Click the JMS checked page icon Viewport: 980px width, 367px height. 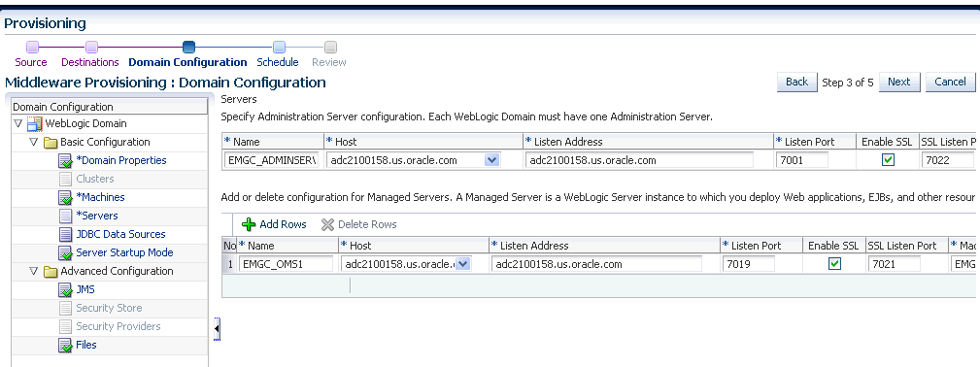(66, 290)
